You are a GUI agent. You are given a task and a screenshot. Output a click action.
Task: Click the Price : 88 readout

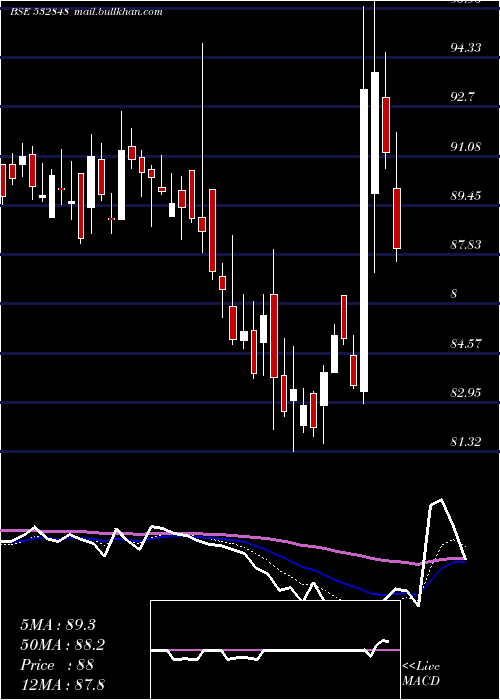point(57,665)
